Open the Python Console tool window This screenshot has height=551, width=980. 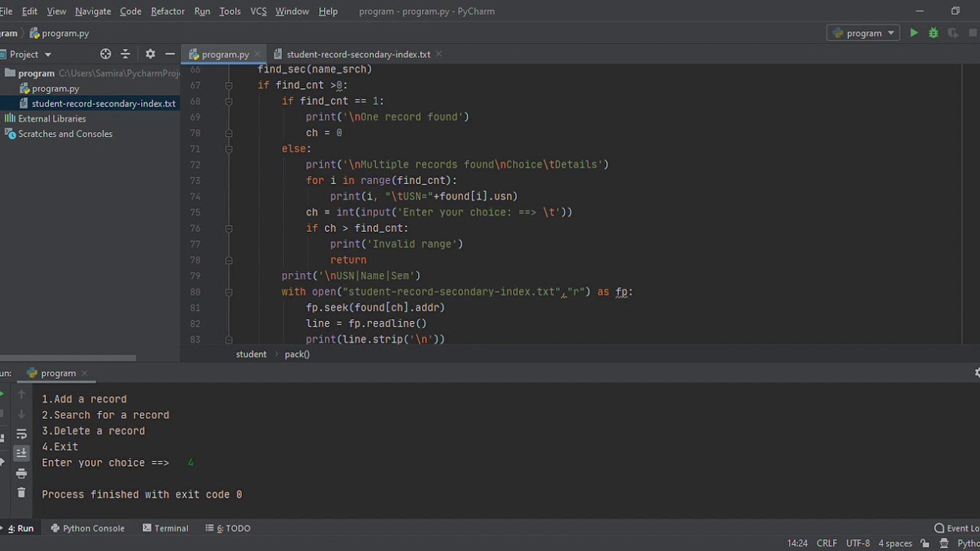click(87, 528)
